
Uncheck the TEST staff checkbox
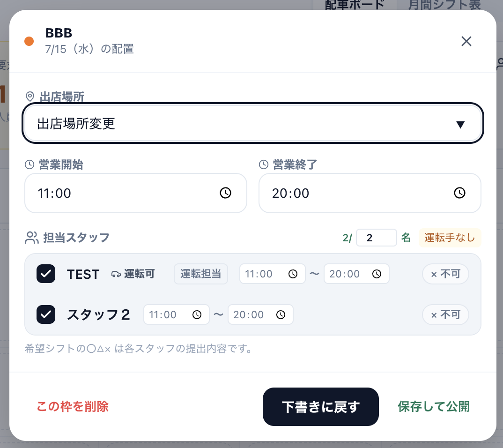coord(46,274)
